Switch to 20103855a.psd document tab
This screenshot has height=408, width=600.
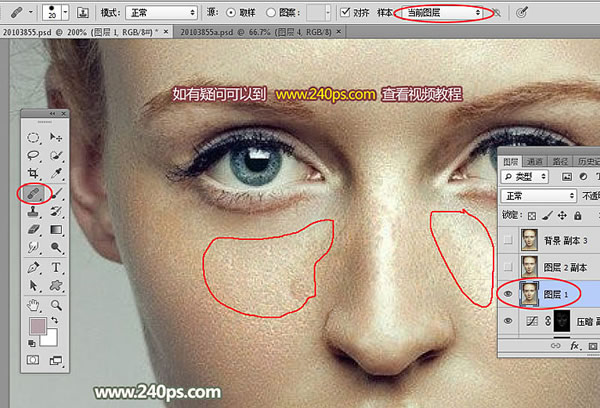click(x=256, y=32)
